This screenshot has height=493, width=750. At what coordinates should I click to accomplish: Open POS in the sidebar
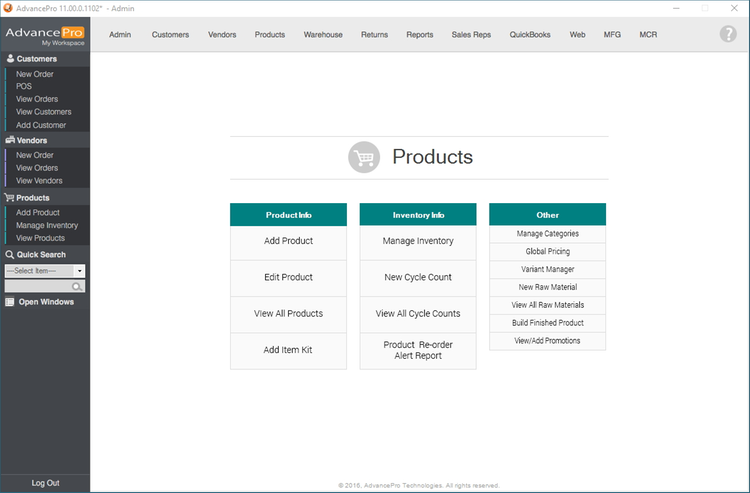coord(23,87)
